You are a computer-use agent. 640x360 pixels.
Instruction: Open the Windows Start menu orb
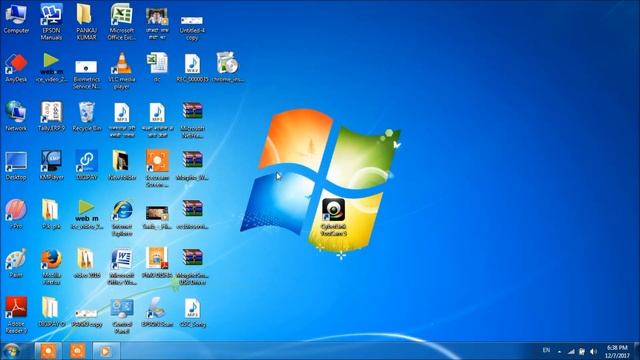point(11,351)
